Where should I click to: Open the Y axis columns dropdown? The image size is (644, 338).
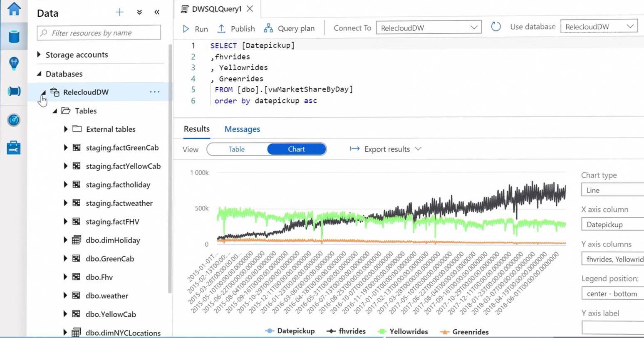point(612,259)
